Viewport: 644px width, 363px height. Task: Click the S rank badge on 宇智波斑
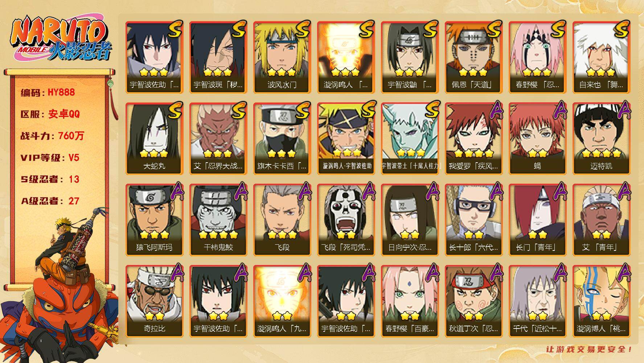(x=238, y=29)
